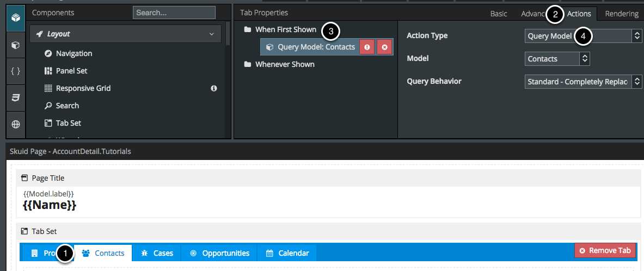Select the Panel Set component
The height and width of the screenshot is (271, 644).
[71, 71]
